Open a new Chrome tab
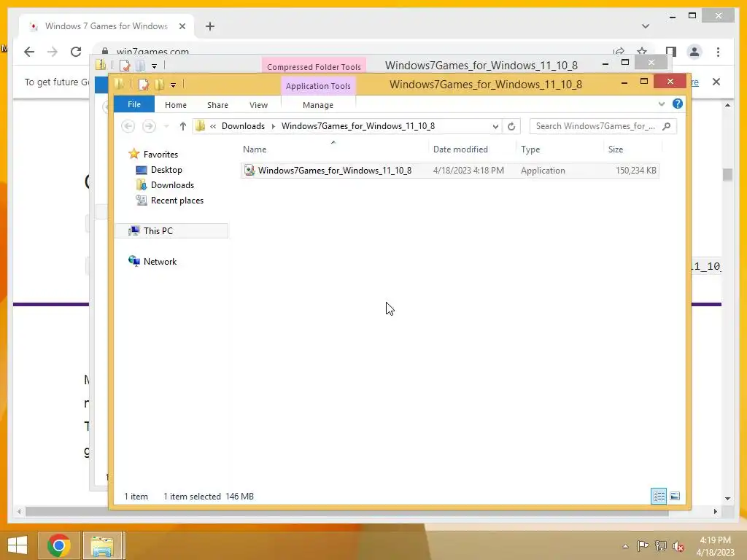747x560 pixels. point(210,26)
